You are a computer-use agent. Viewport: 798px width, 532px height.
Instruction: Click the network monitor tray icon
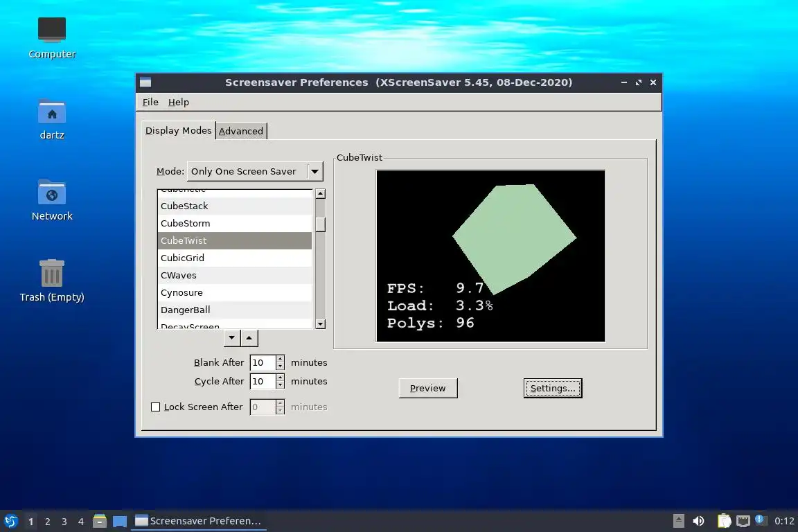coord(743,521)
